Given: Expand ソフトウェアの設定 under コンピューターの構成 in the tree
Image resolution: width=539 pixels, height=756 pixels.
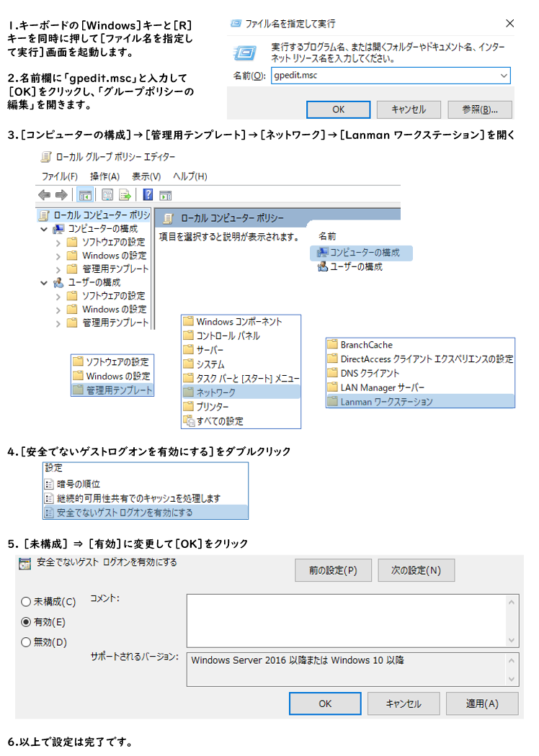Looking at the screenshot, I should point(58,243).
